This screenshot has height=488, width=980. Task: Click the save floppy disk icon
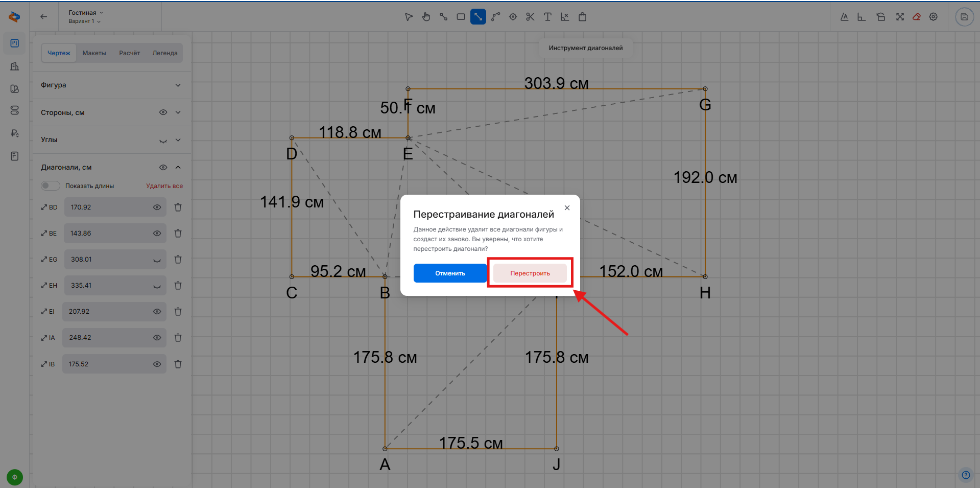(964, 17)
